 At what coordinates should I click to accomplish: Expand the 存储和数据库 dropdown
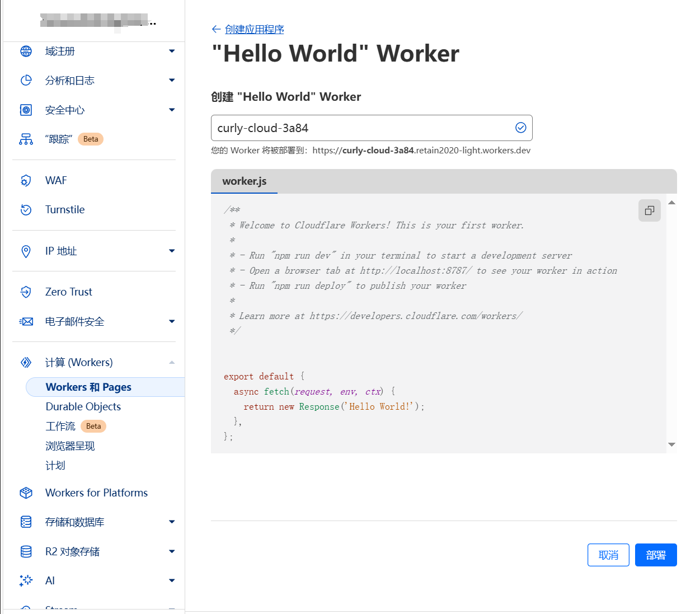[172, 522]
